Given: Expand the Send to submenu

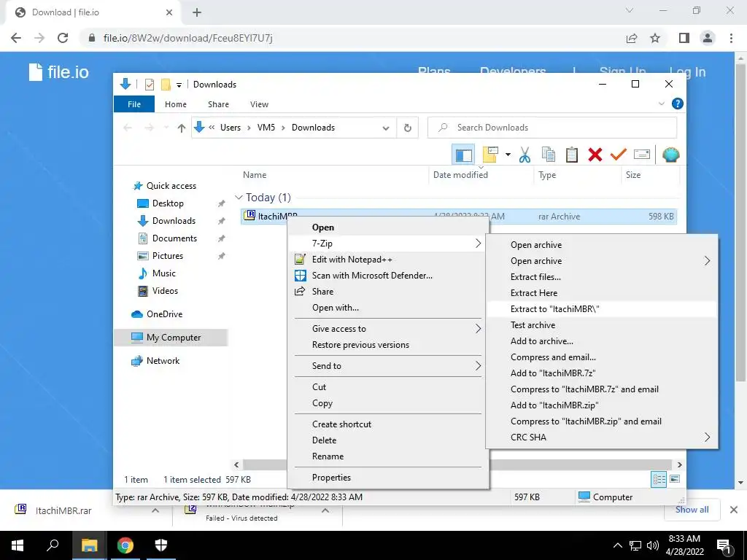Looking at the screenshot, I should click(x=387, y=366).
